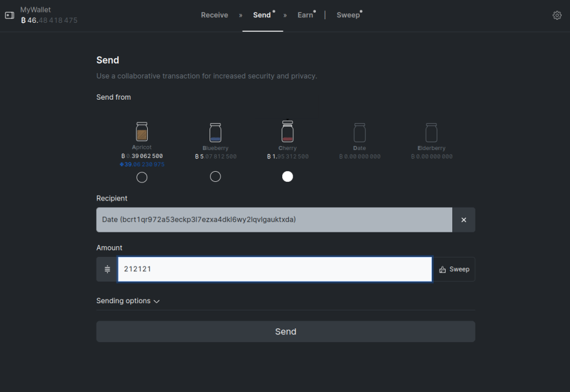This screenshot has width=570, height=392.
Task: Click the Blueberry jar icon
Action: click(x=215, y=132)
